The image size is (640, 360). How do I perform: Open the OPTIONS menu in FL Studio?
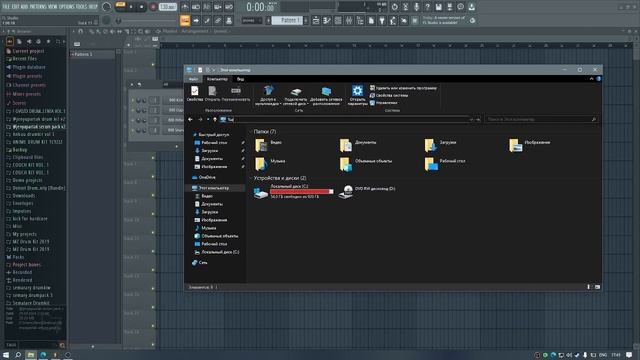pyautogui.click(x=68, y=7)
